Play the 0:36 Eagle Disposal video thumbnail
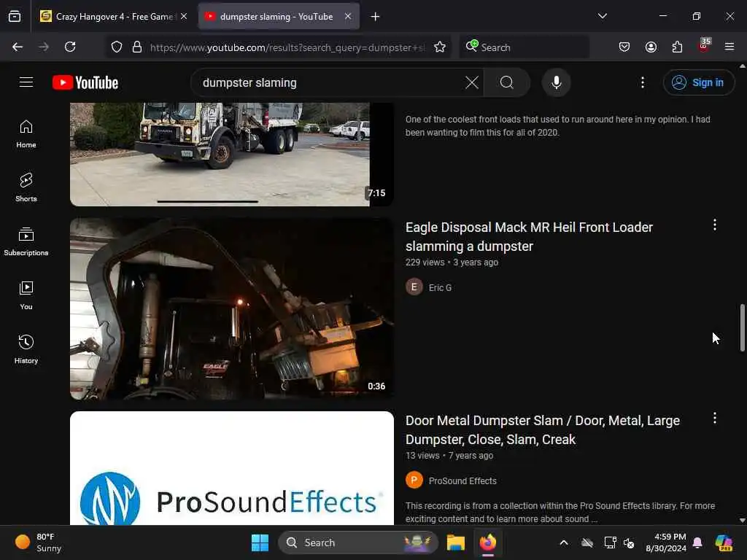Screen dimensions: 747x560 [231, 308]
